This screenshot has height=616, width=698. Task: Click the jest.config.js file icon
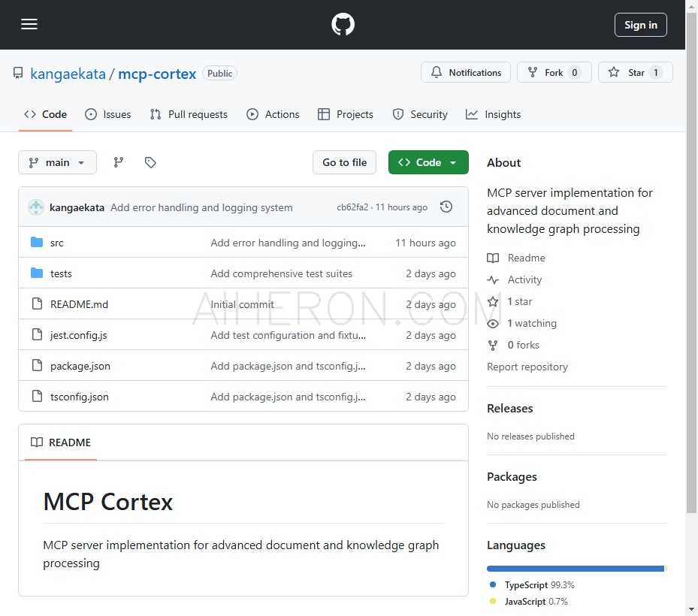tap(37, 334)
